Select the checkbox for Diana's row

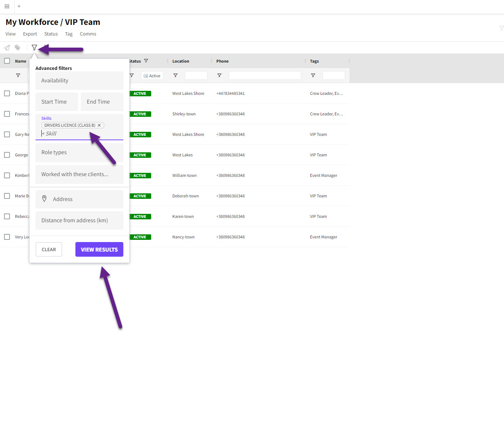[7, 93]
